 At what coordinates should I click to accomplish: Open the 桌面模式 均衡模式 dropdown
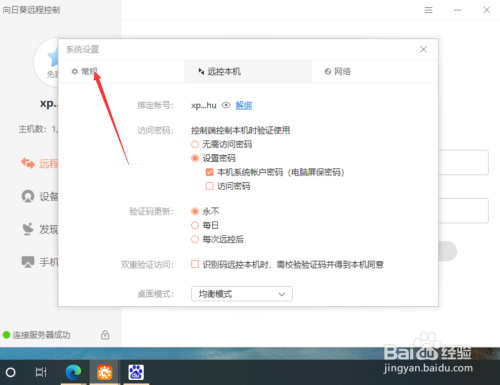coord(242,294)
